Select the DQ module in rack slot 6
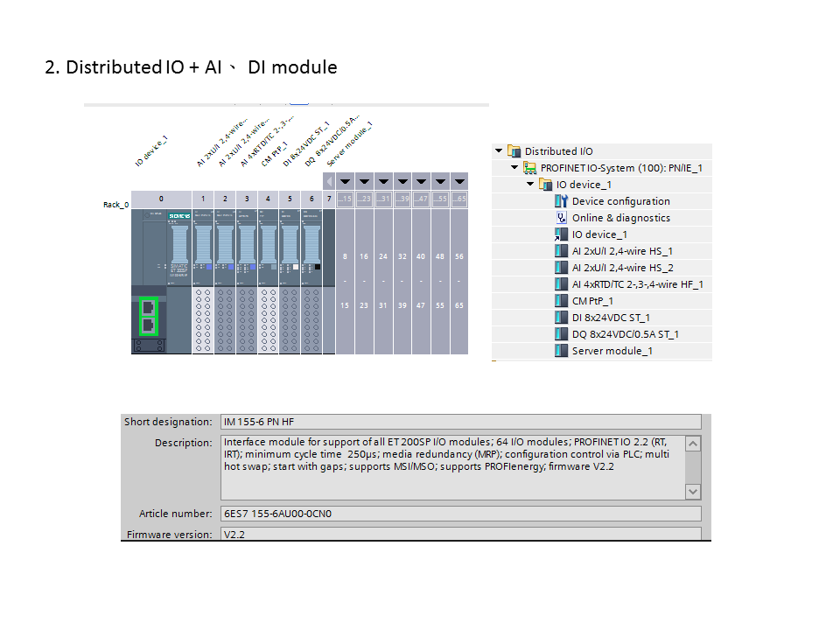 pos(311,281)
